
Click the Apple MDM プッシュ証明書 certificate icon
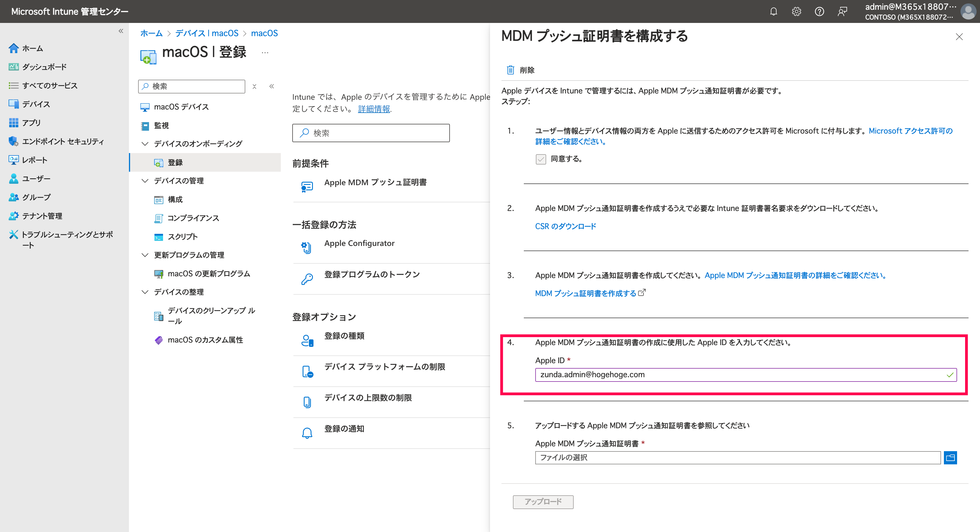[x=307, y=187]
